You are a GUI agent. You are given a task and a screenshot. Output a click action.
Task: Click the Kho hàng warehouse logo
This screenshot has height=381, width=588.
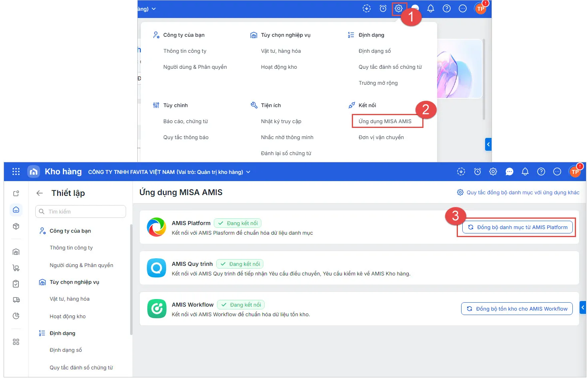(34, 172)
